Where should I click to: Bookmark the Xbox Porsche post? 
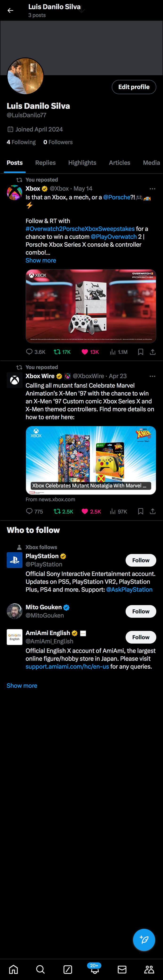(140, 352)
